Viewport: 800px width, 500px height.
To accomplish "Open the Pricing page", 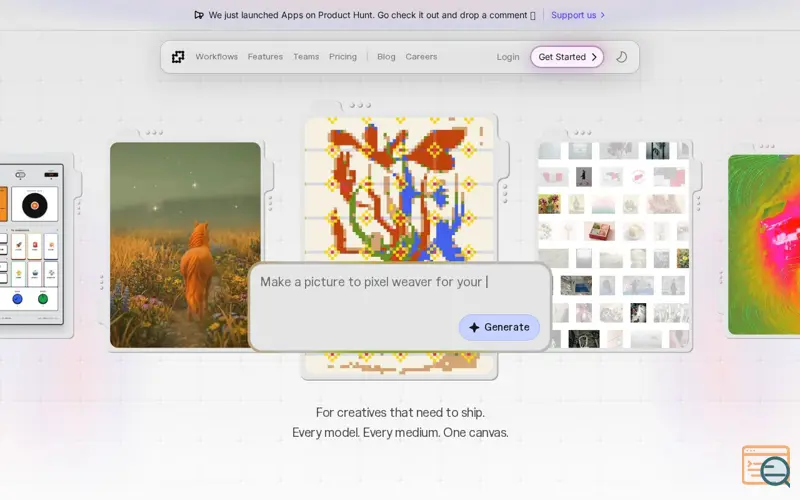I will click(343, 57).
